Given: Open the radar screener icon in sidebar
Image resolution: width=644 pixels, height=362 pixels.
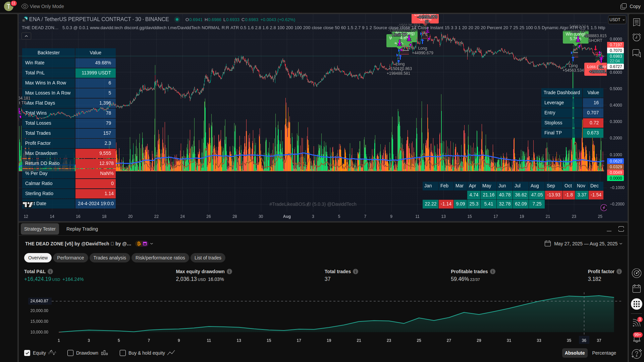Looking at the screenshot, I should (636, 273).
